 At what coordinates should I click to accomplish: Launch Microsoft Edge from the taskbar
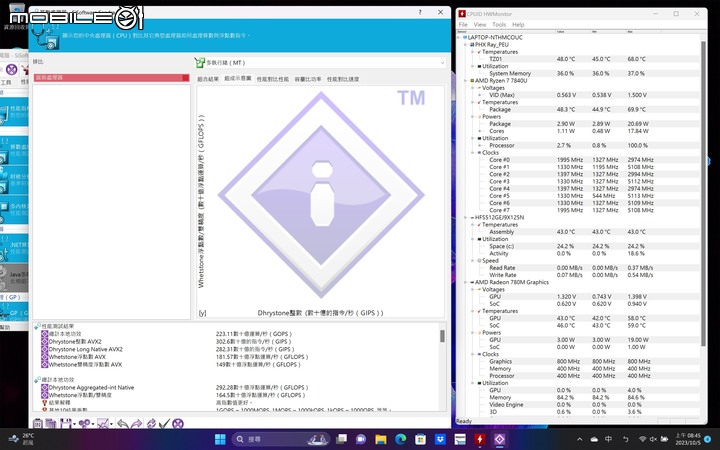pos(400,439)
